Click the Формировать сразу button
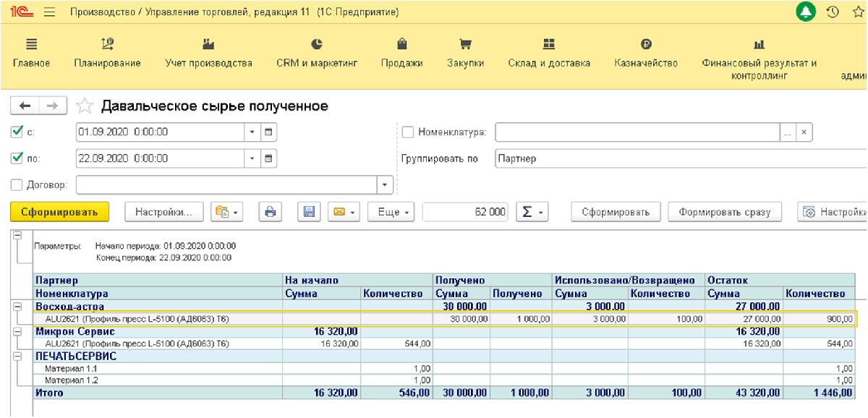868x418 pixels. (x=724, y=212)
